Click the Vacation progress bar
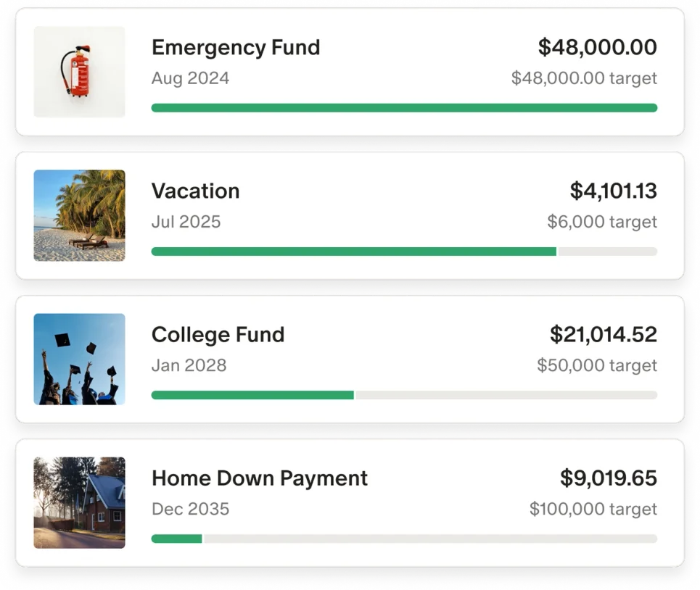700x590 pixels. tap(403, 251)
